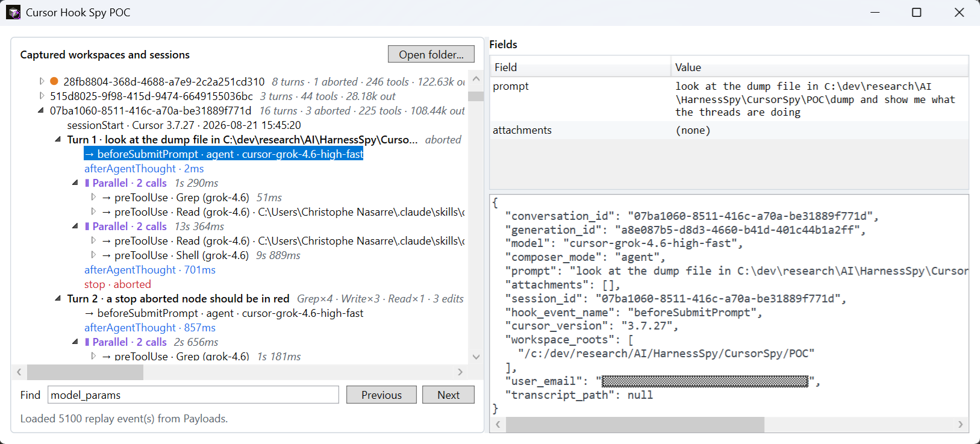Click the orange status dot on the first session

(54, 81)
